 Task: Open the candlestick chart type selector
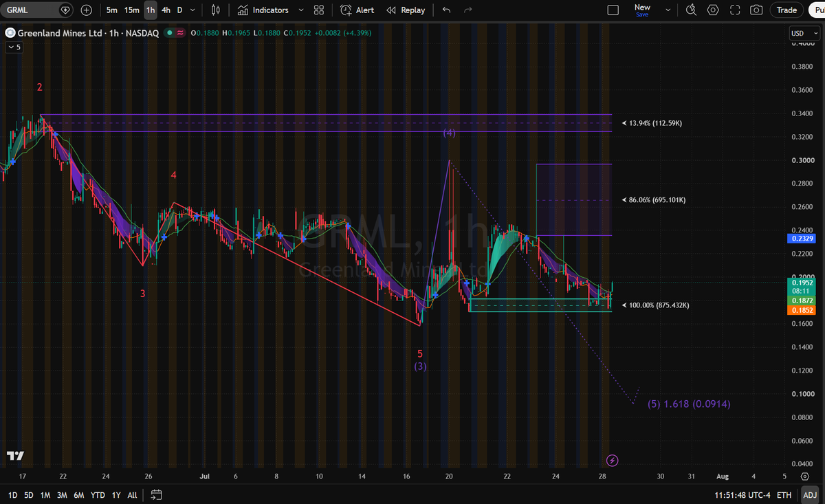tap(216, 10)
